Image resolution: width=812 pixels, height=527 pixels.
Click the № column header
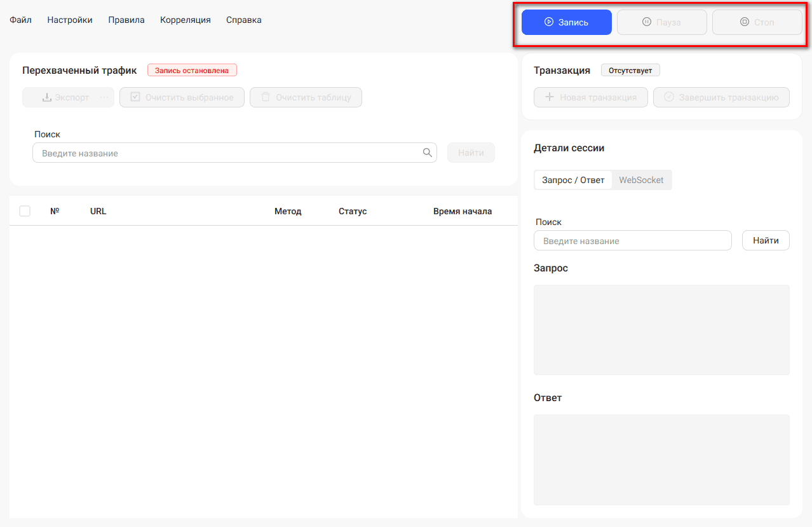pyautogui.click(x=55, y=211)
